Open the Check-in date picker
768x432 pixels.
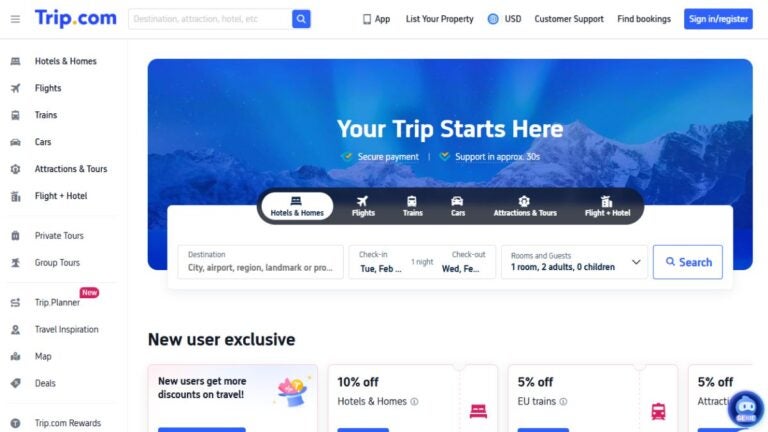[x=380, y=262]
